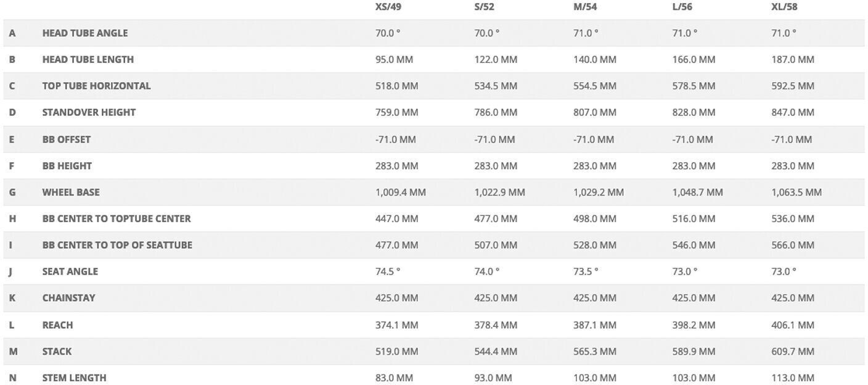The width and height of the screenshot is (868, 385).
Task: Click the XS/49 size column header
Action: pyautogui.click(x=388, y=7)
